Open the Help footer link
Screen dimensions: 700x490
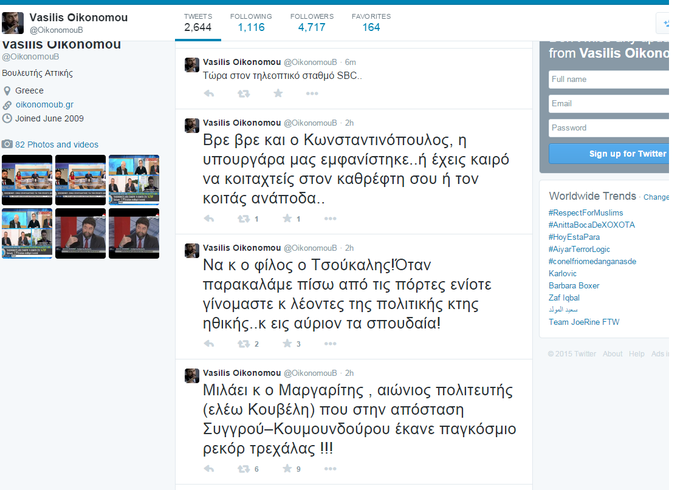click(x=637, y=354)
